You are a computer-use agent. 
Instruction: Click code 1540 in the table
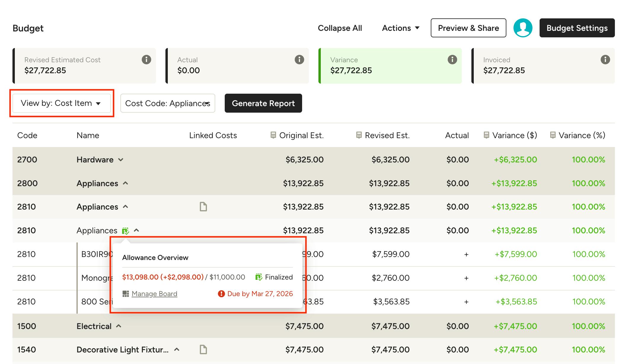click(x=26, y=349)
